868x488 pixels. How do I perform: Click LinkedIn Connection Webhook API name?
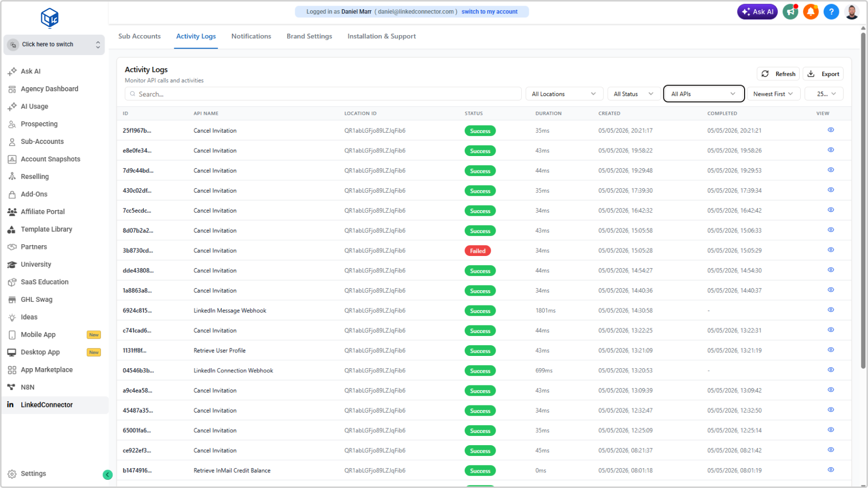233,371
